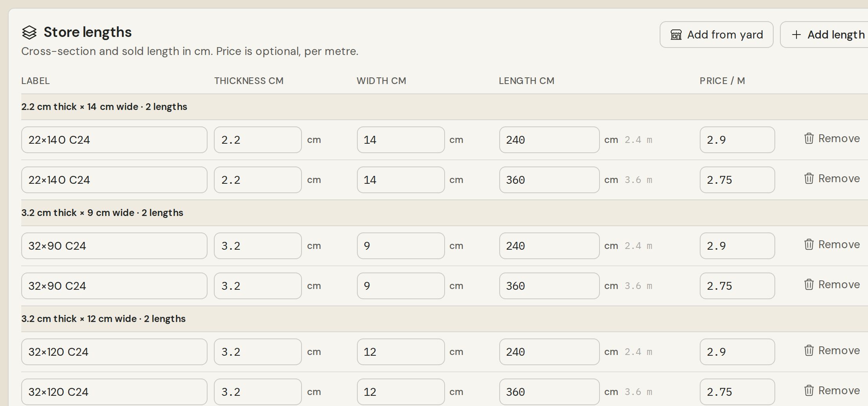Focus length field 360 in 32×120 row
The width and height of the screenshot is (868, 406).
[549, 392]
